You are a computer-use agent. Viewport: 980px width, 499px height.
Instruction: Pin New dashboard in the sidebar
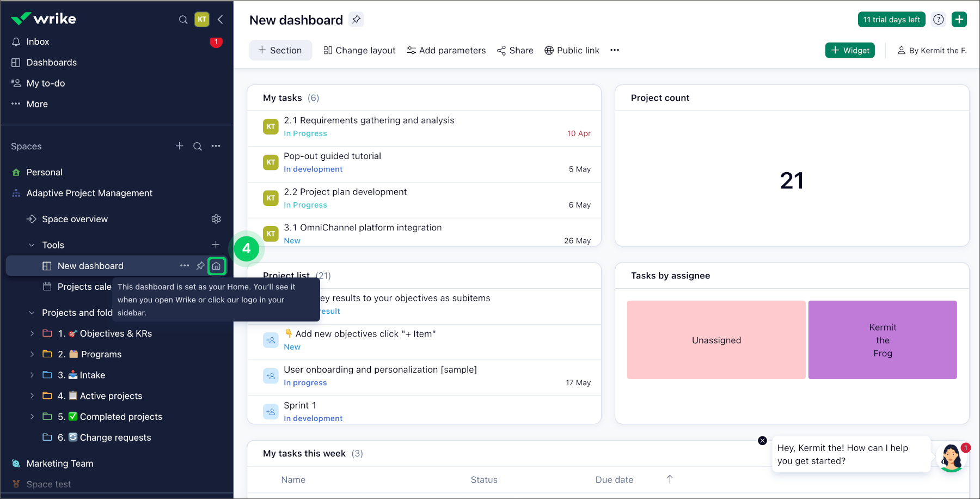[x=200, y=266]
